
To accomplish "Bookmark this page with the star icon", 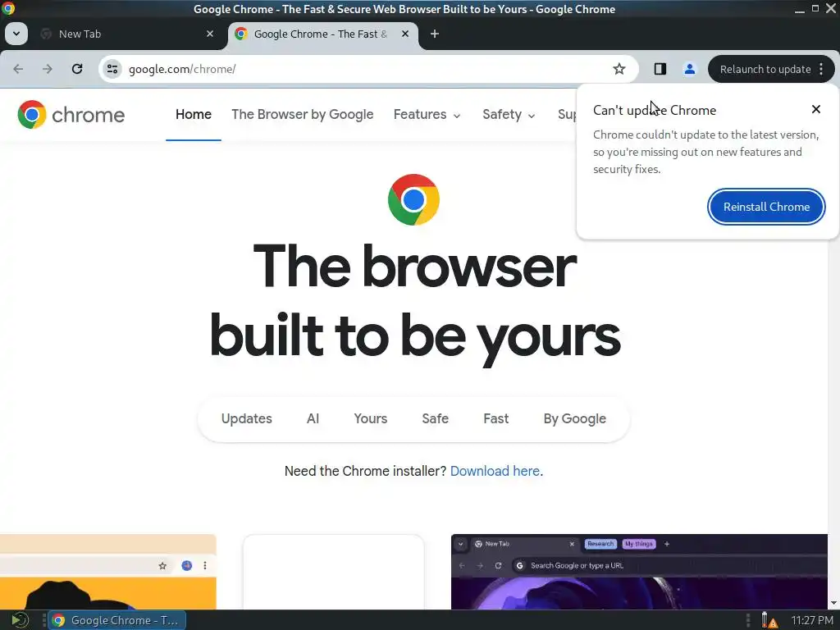I will [619, 69].
